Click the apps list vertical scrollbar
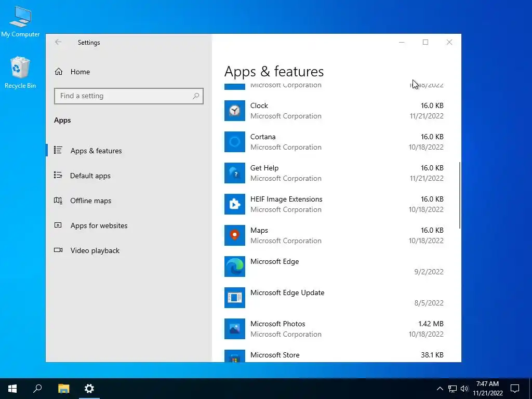 click(460, 195)
